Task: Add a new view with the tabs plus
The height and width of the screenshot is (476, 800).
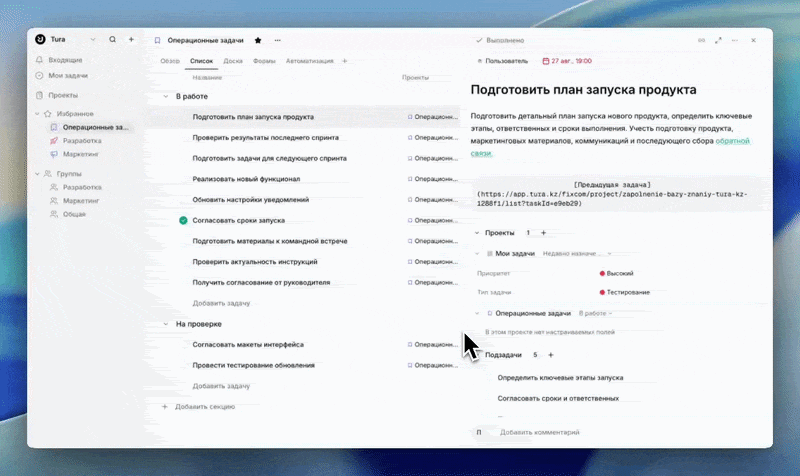Action: coord(345,61)
